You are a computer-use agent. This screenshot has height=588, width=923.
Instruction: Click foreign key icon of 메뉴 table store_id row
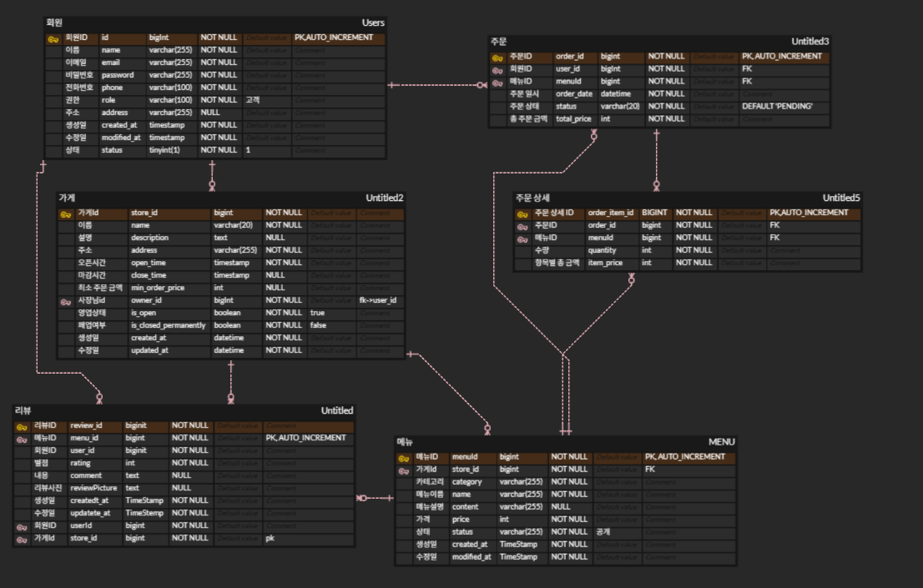(x=404, y=471)
